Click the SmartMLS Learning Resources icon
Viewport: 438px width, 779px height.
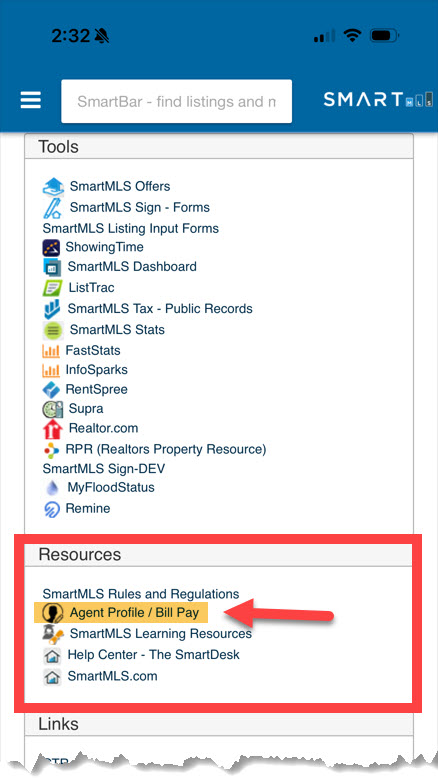[53, 635]
